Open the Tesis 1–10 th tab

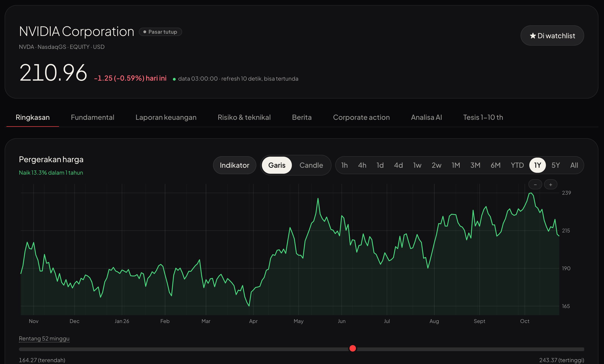tap(483, 117)
